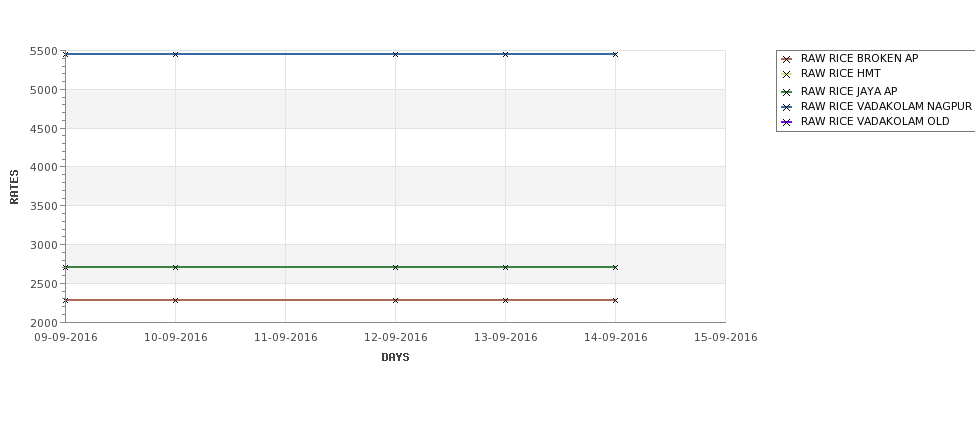The width and height of the screenshot is (975, 429).
Task: Click the red line point at 10-09-2016
Action: click(175, 300)
